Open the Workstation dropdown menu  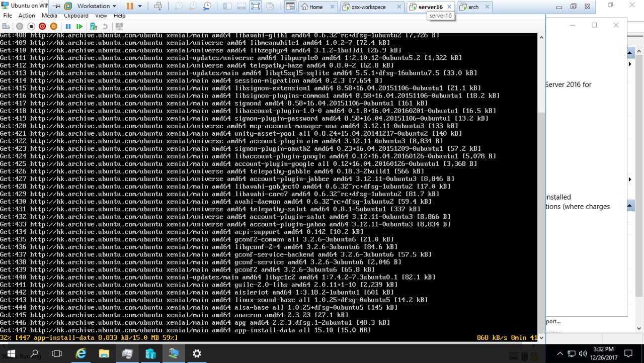pos(97,6)
